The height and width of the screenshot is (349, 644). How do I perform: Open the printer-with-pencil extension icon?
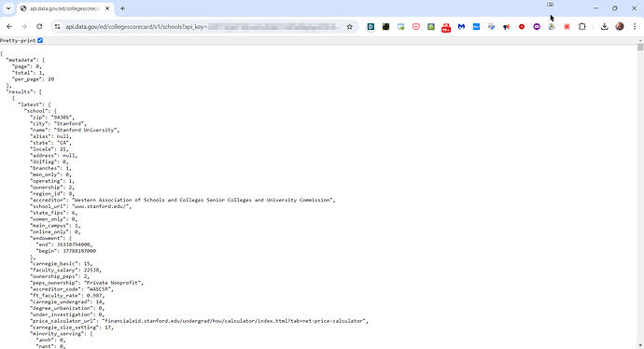coord(491,27)
